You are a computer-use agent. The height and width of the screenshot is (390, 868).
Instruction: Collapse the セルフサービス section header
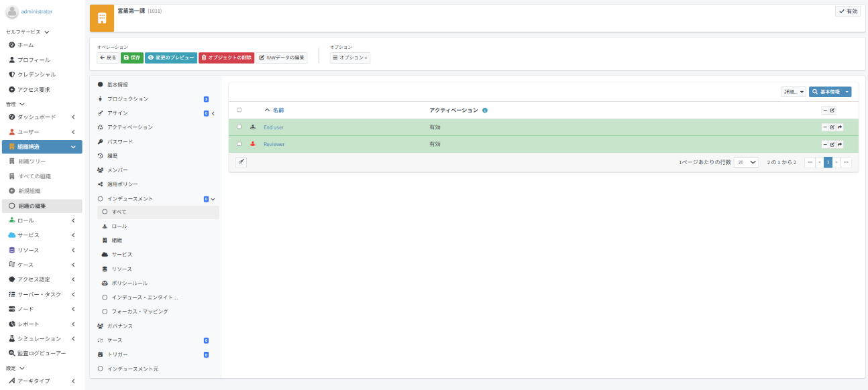[28, 31]
